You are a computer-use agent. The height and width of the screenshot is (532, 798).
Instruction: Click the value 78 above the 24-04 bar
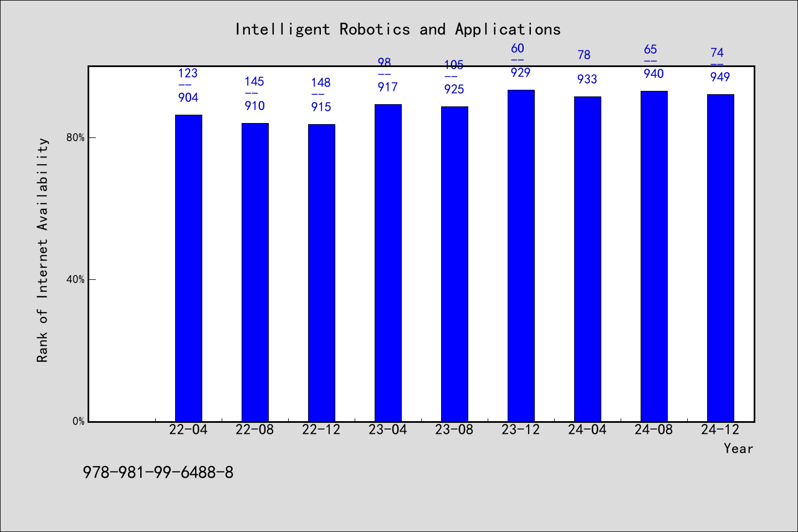584,55
